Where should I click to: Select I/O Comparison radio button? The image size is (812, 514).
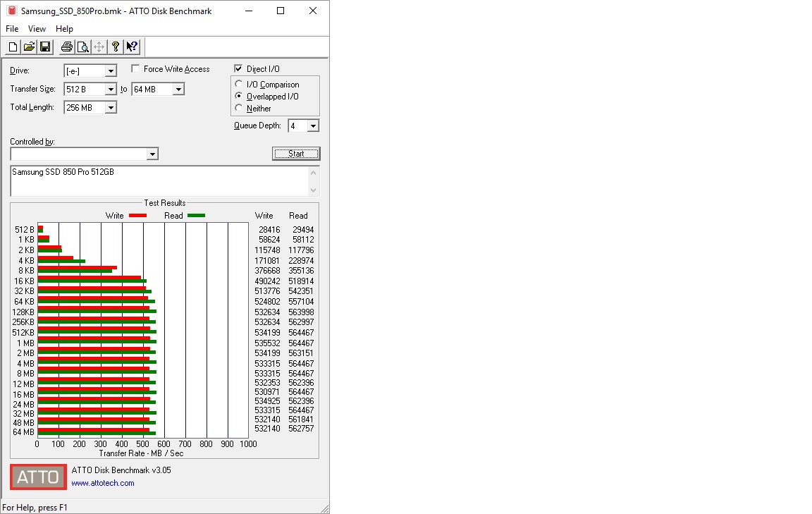pos(239,84)
